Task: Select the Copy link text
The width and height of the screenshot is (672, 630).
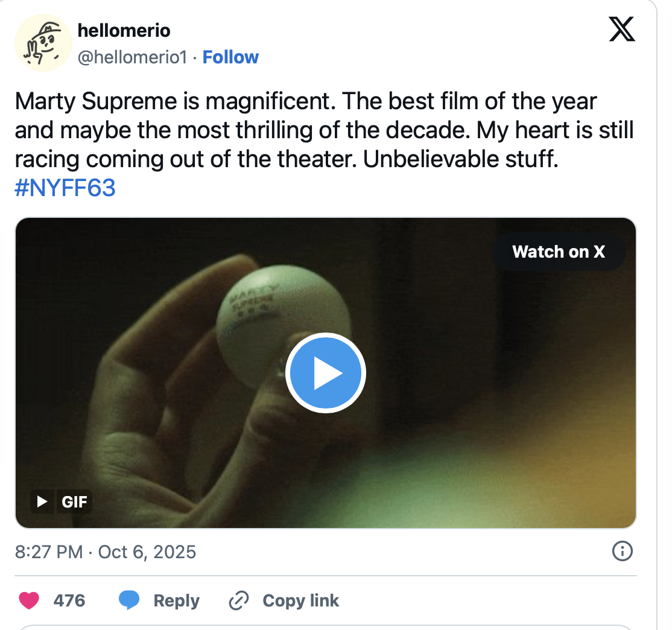Action: point(300,600)
